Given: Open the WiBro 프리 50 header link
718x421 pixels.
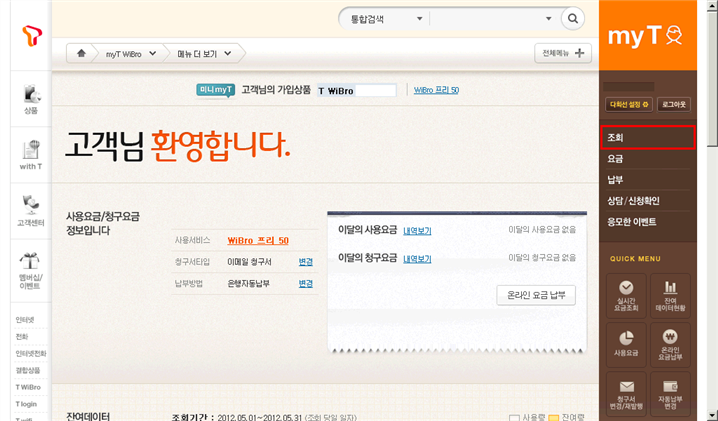Looking at the screenshot, I should click(436, 90).
